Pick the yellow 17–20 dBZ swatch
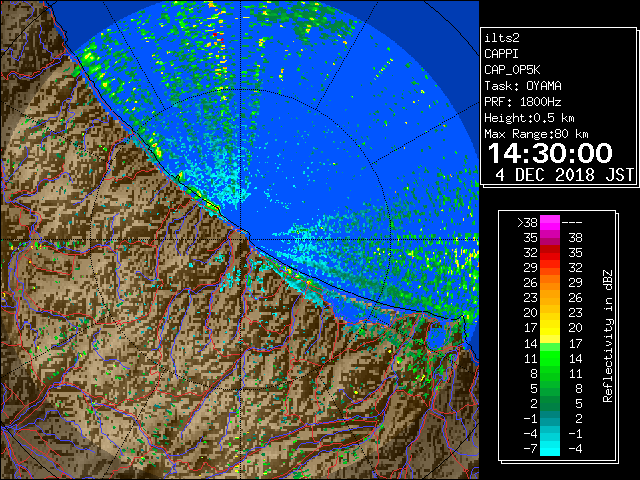This screenshot has height=480, width=640. point(550,328)
